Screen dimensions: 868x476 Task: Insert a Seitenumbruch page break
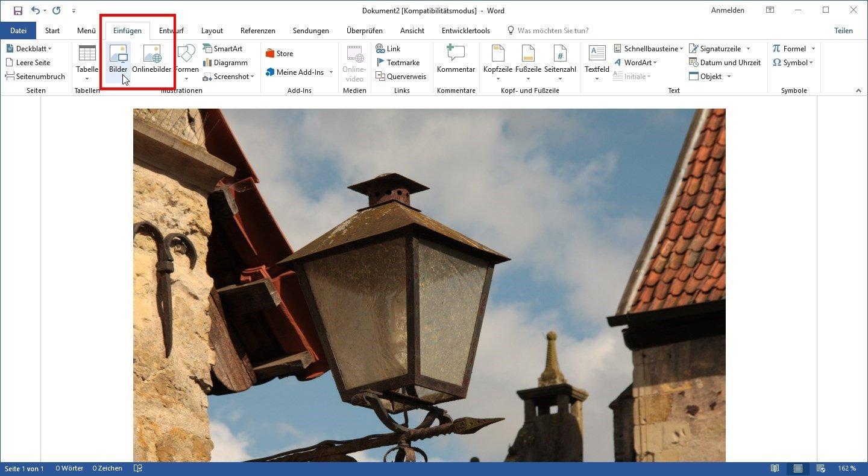pos(35,77)
